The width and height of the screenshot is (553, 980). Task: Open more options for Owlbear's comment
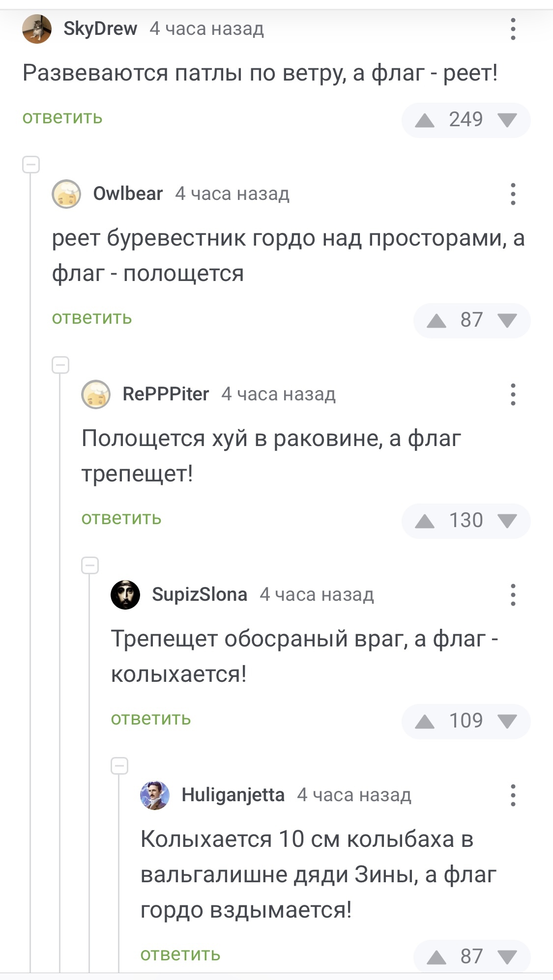tap(513, 194)
